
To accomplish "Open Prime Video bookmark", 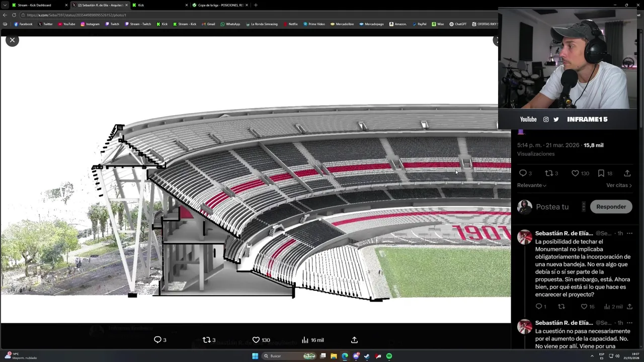I will pyautogui.click(x=314, y=24).
